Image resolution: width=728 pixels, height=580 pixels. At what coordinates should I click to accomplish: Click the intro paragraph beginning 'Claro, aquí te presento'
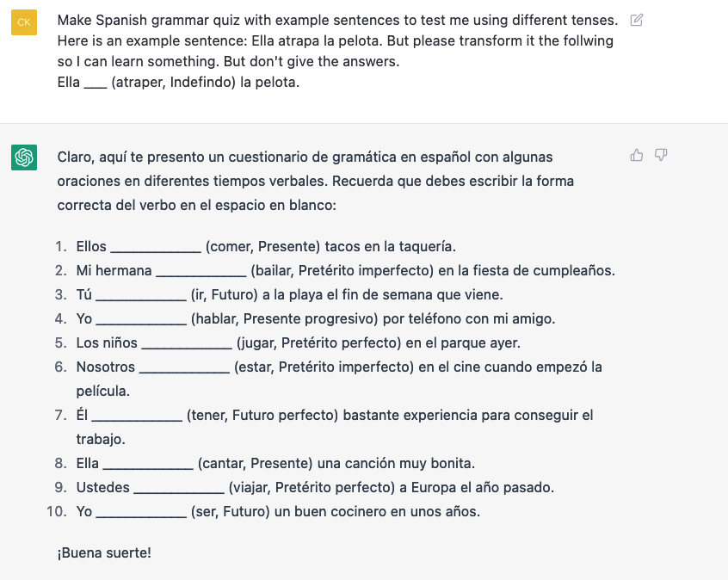click(315, 182)
